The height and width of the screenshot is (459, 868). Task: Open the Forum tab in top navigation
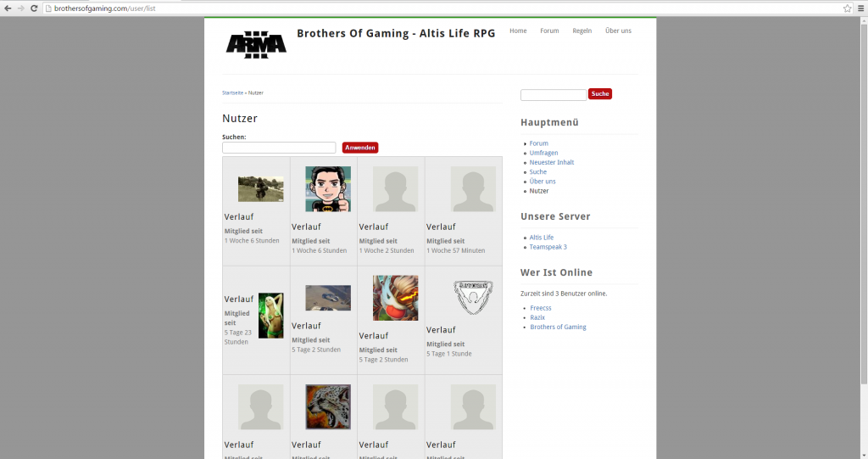(549, 31)
